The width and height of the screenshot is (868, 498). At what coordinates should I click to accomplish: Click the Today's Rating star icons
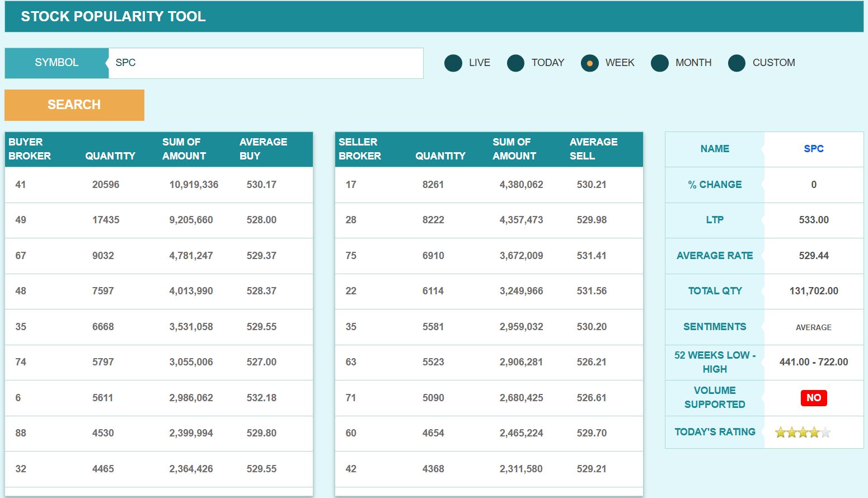tap(803, 433)
